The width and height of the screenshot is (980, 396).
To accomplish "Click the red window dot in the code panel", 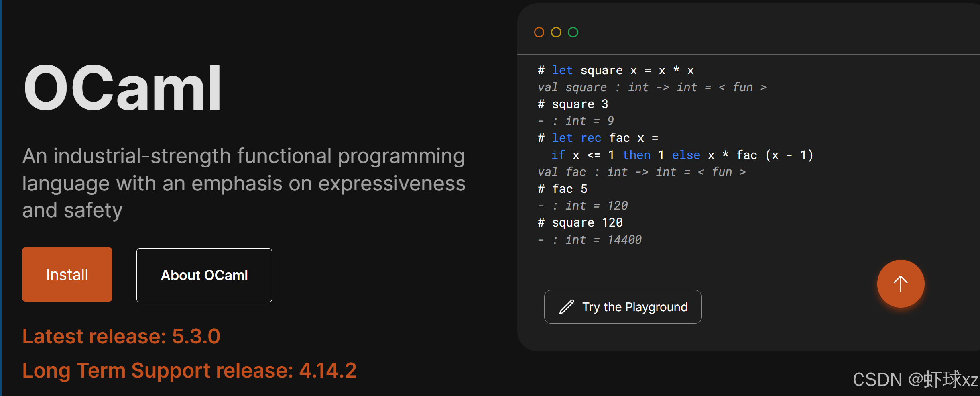I will [x=539, y=32].
